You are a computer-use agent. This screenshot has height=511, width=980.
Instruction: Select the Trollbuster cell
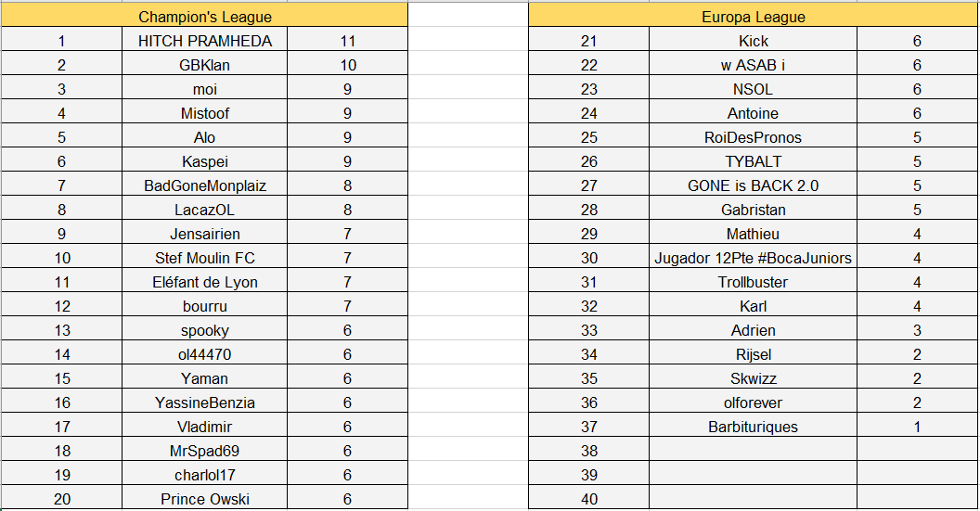tap(753, 282)
